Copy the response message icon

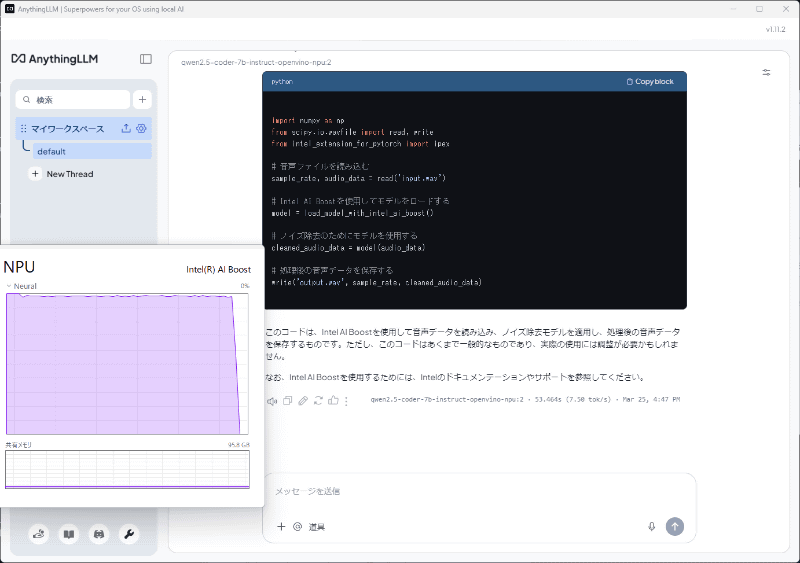pyautogui.click(x=288, y=401)
